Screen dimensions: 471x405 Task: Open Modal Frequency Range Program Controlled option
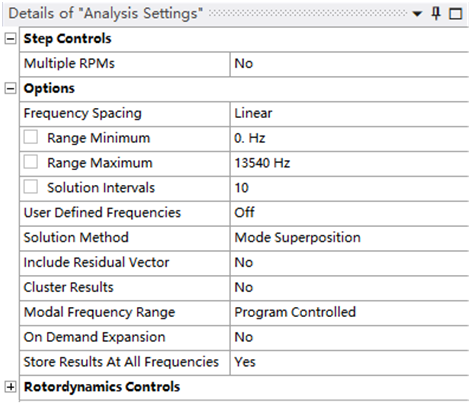point(349,312)
